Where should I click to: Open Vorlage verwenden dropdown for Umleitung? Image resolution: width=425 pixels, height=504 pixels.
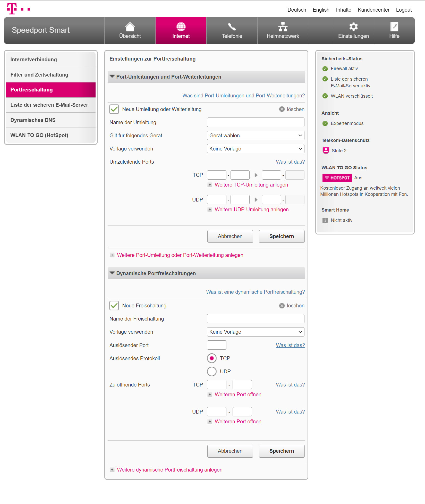point(256,149)
